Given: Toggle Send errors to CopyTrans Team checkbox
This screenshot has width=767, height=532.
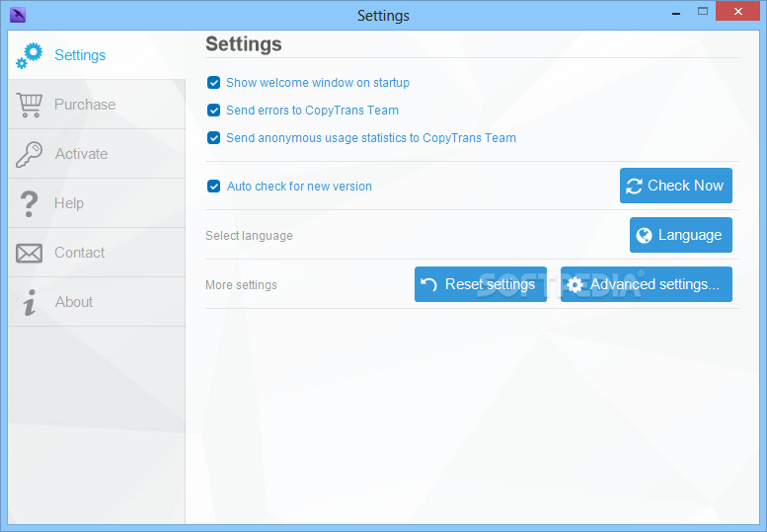Looking at the screenshot, I should pos(214,110).
